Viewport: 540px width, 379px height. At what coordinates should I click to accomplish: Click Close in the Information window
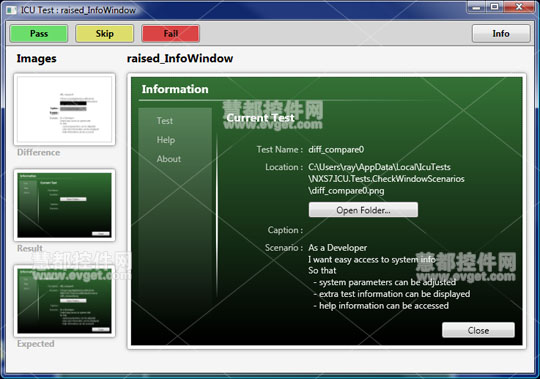pyautogui.click(x=478, y=330)
